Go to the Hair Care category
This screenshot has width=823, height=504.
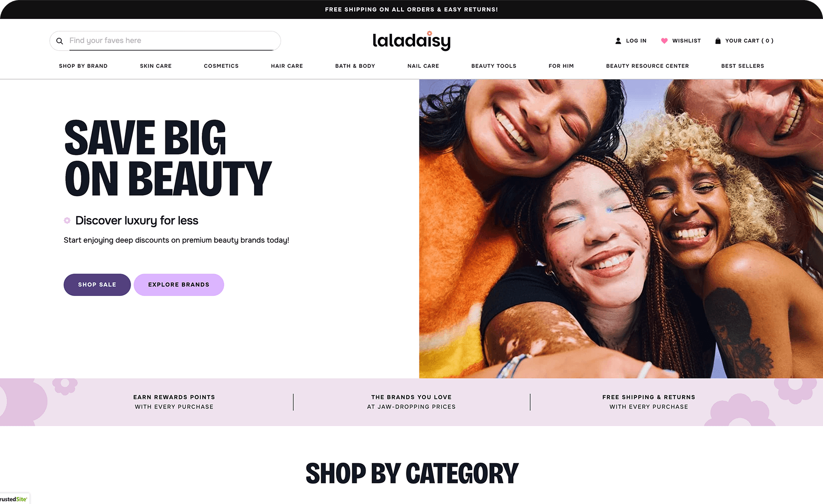click(287, 66)
